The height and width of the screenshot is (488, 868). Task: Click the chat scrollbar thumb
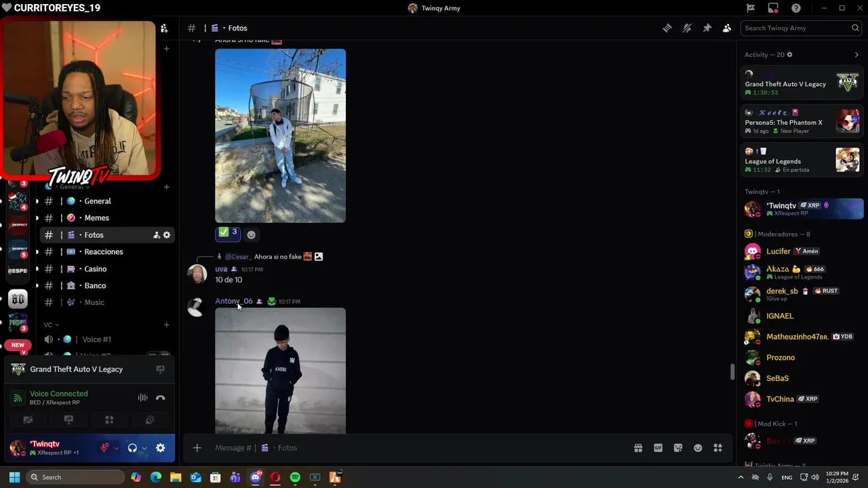732,371
